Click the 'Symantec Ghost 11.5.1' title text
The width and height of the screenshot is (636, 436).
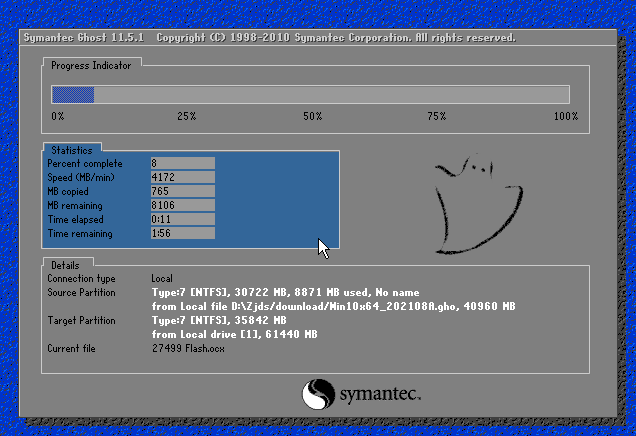coord(84,38)
